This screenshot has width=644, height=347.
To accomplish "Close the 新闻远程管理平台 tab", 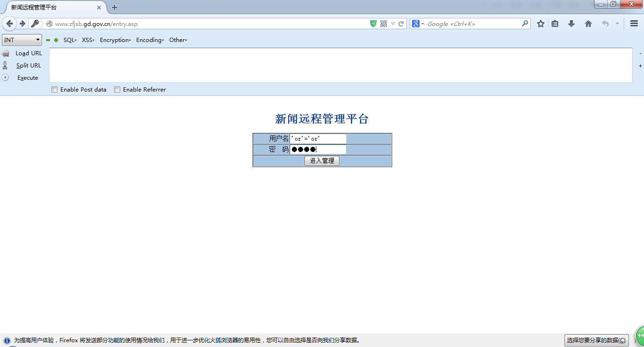I will tap(99, 8).
